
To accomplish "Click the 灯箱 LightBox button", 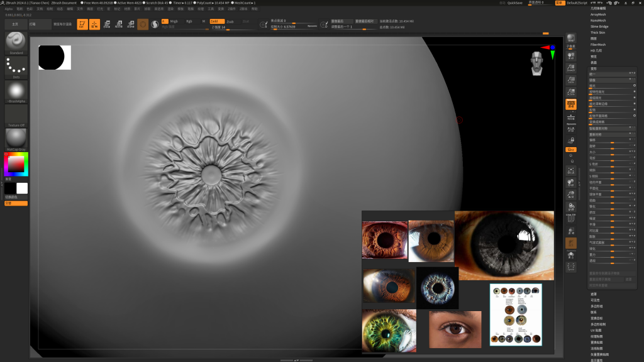I will point(40,25).
